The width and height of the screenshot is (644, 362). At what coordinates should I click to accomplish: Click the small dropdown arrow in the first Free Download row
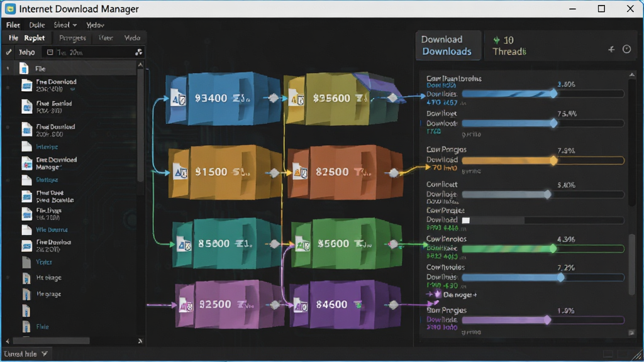(73, 89)
